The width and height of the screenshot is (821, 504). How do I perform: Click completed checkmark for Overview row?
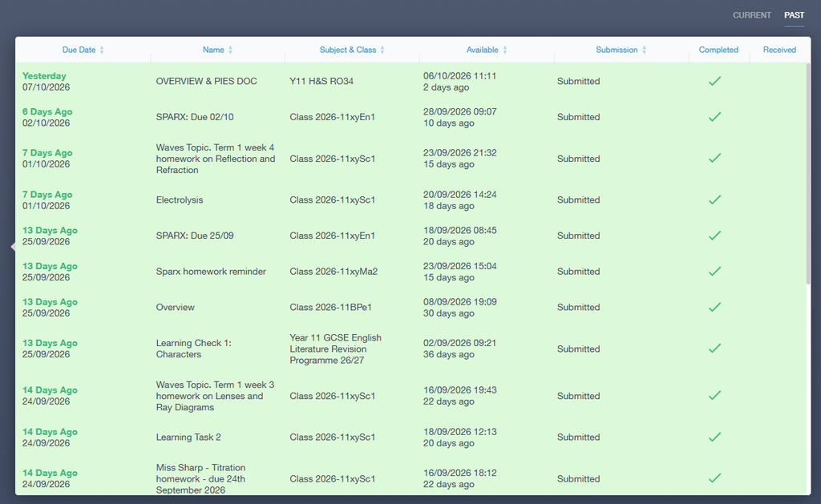(714, 307)
